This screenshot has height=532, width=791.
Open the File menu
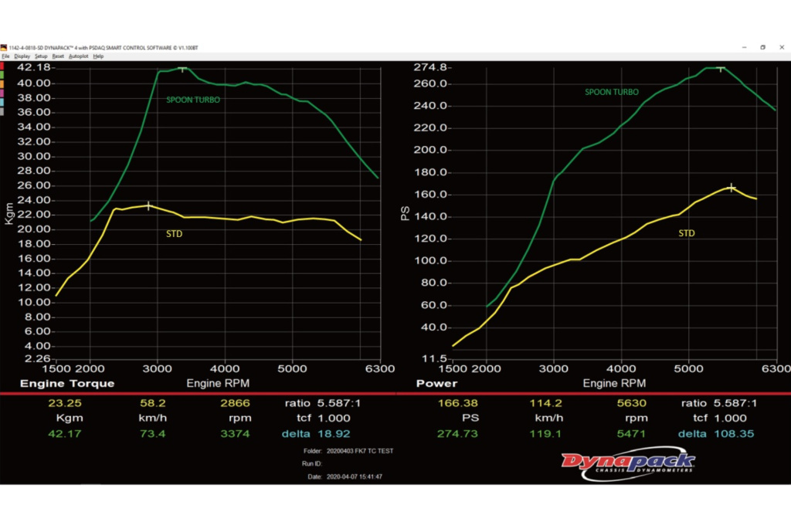5,56
